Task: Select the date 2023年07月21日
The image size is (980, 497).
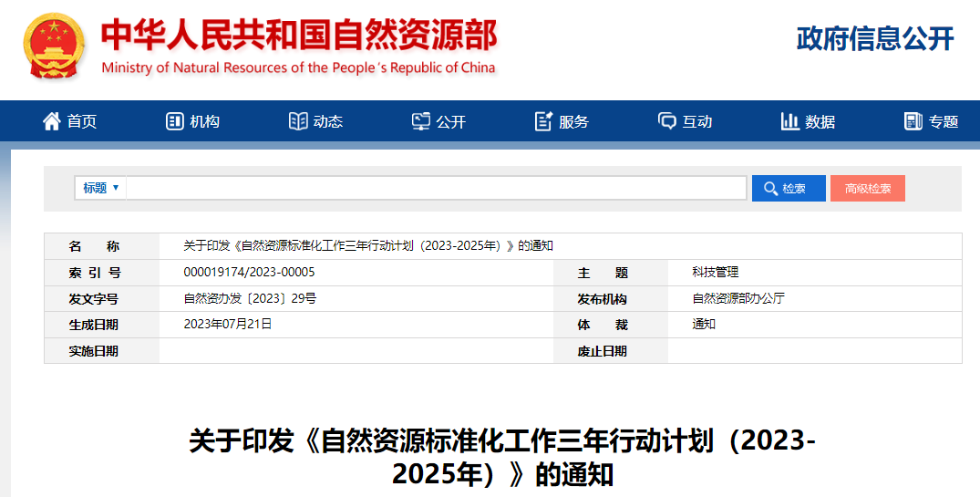Action: [x=228, y=325]
